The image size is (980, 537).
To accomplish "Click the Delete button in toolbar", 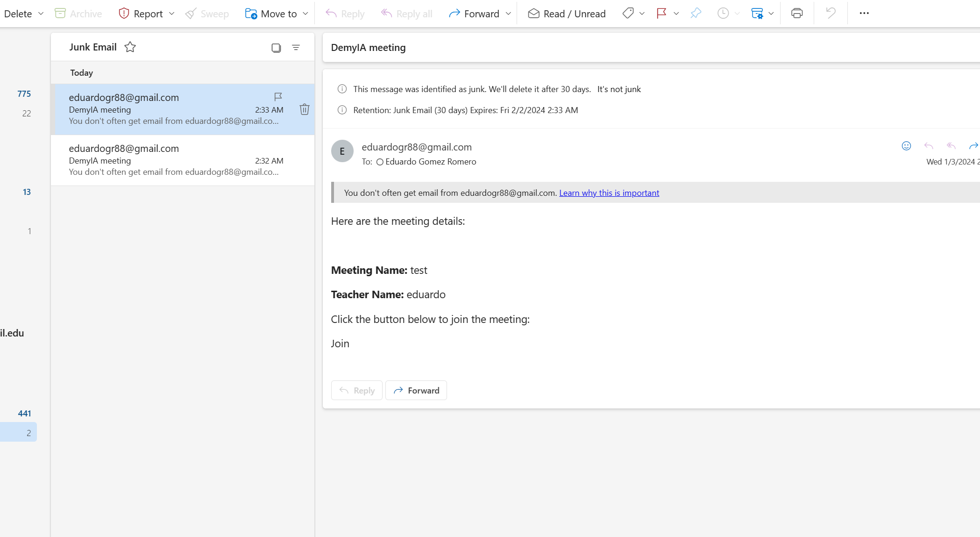I will click(x=18, y=14).
